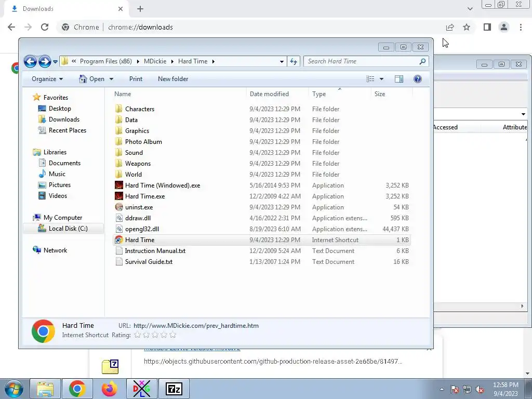
Task: Set rating to five stars
Action: [x=172, y=335]
